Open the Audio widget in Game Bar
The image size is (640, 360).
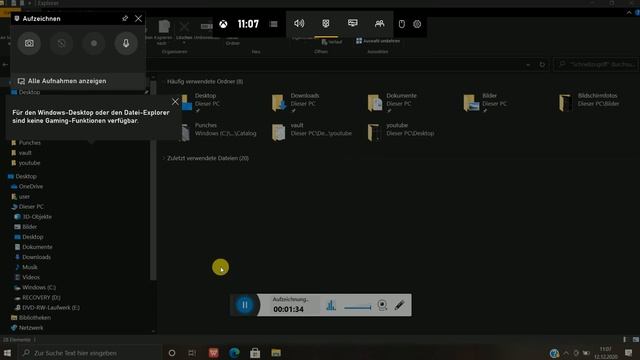(299, 23)
